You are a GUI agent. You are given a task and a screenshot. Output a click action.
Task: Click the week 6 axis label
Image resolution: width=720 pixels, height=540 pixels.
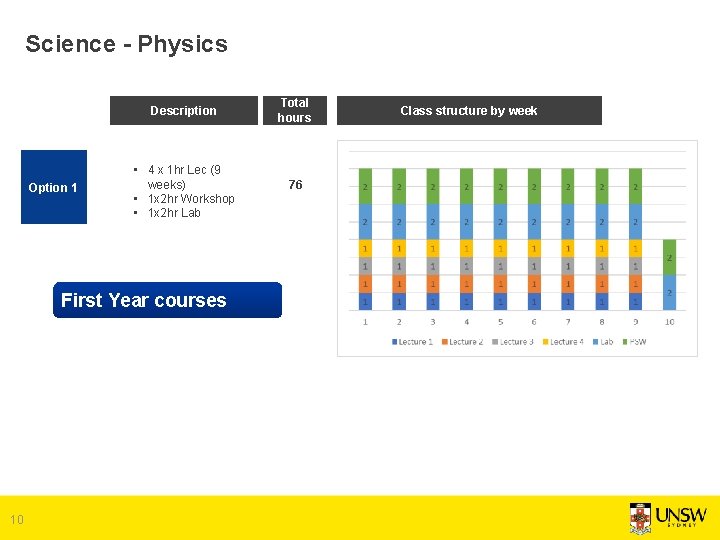coord(534,322)
